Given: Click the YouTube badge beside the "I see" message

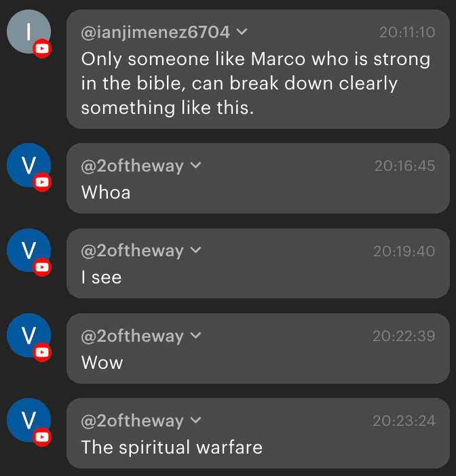Looking at the screenshot, I should click(42, 267).
